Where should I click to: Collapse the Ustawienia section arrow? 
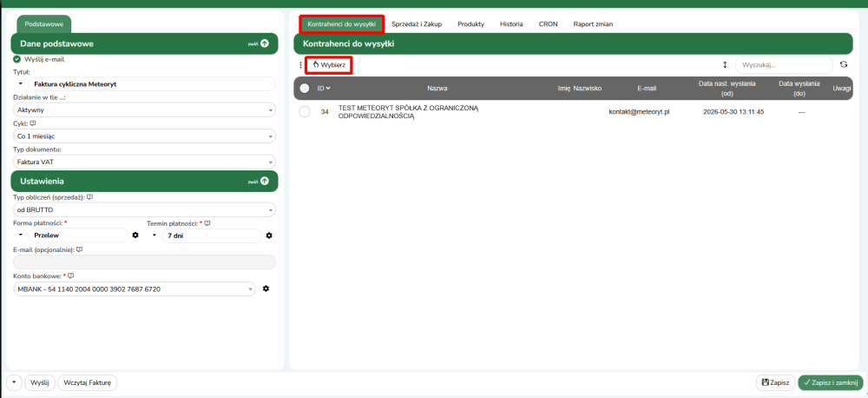click(x=264, y=182)
